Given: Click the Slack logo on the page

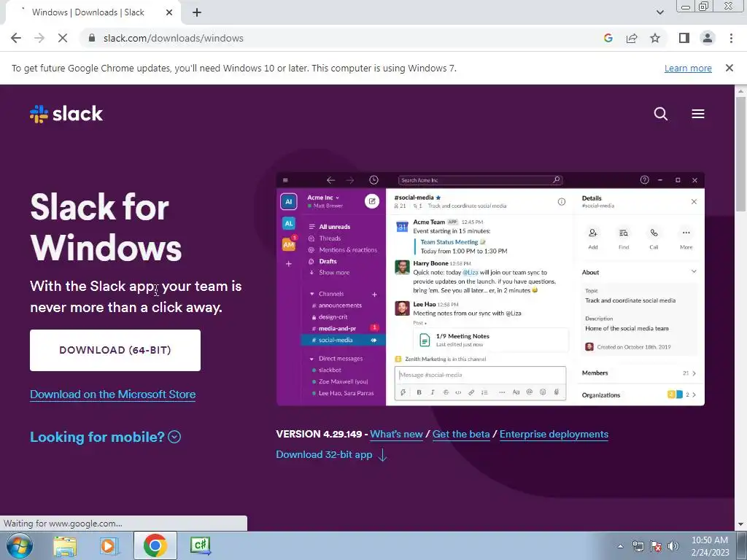Looking at the screenshot, I should click(x=66, y=114).
